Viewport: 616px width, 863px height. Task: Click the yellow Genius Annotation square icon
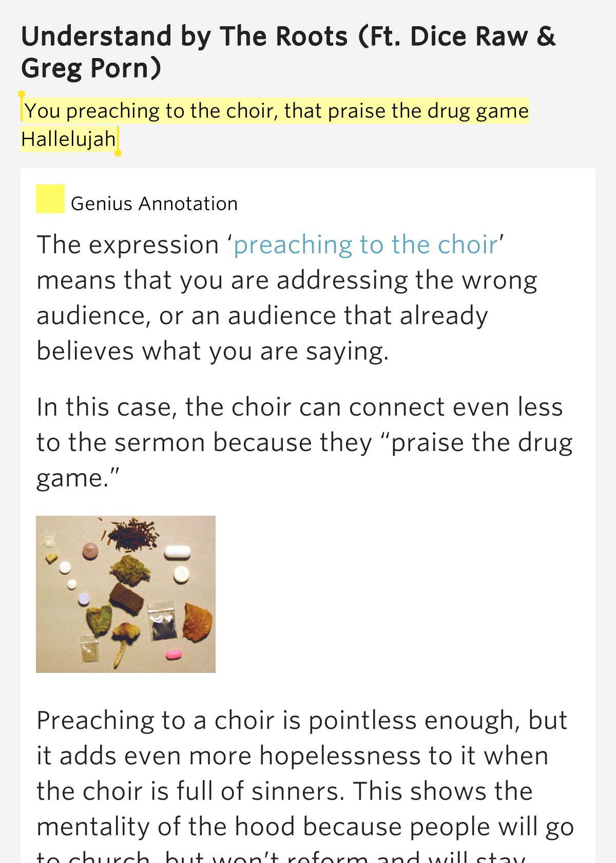(x=50, y=199)
